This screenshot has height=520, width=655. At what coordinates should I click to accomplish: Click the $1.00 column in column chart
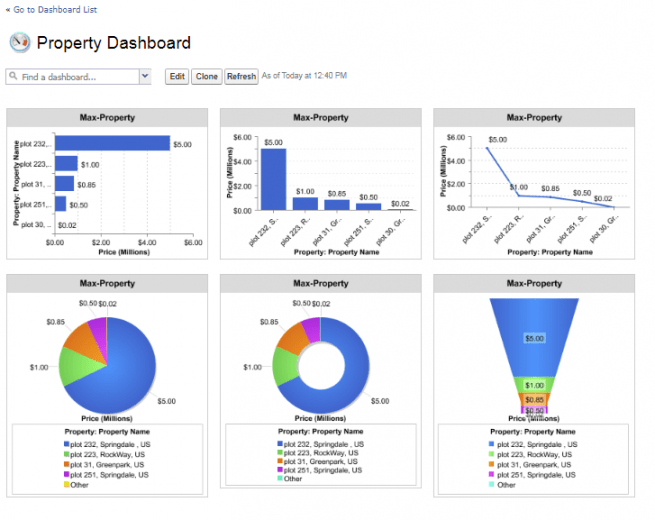coord(305,204)
